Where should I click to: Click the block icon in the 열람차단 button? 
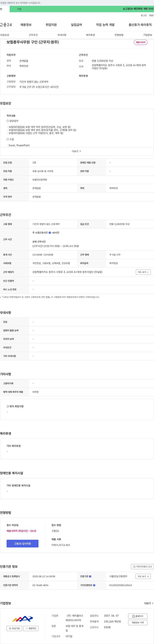27,628
